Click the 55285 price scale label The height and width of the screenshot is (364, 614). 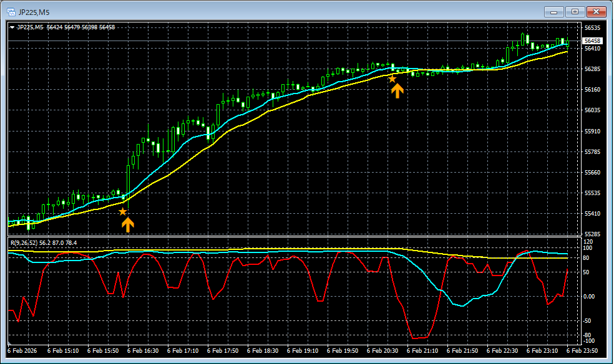(592, 234)
